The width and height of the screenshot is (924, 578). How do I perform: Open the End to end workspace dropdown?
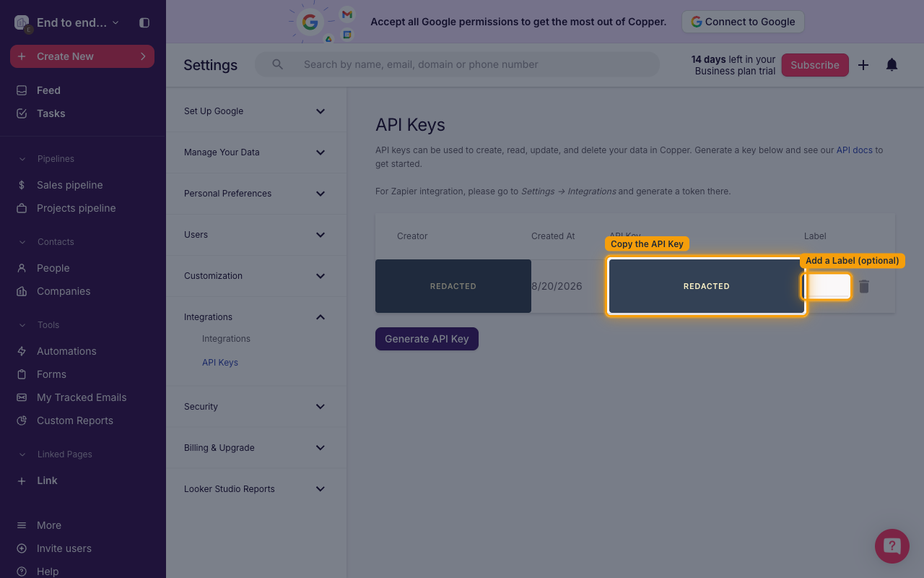tap(78, 22)
